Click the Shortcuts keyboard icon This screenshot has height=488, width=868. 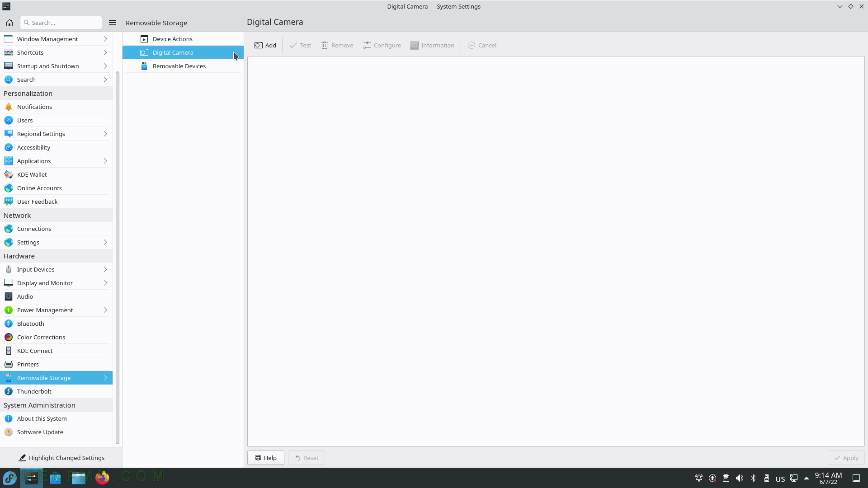9,52
